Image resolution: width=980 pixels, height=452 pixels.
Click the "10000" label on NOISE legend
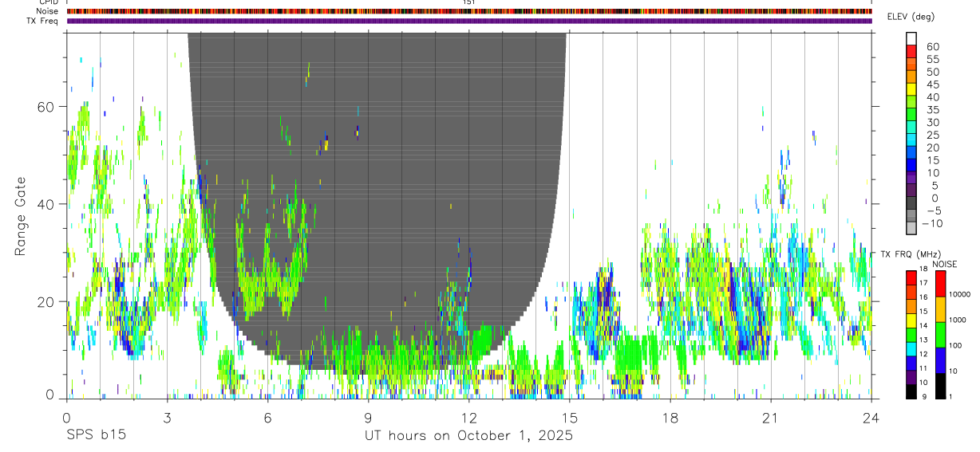pos(959,294)
